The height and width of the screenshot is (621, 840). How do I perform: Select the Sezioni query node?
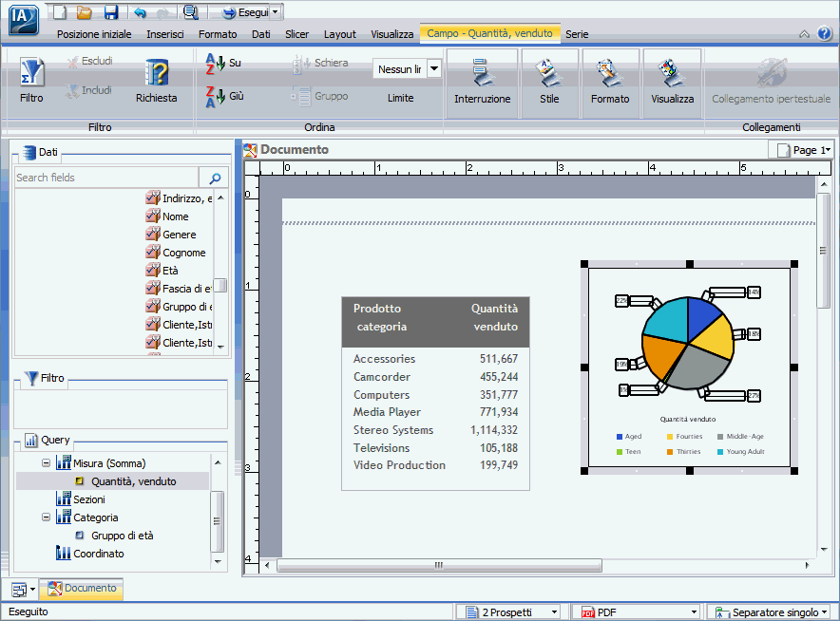pyautogui.click(x=89, y=499)
